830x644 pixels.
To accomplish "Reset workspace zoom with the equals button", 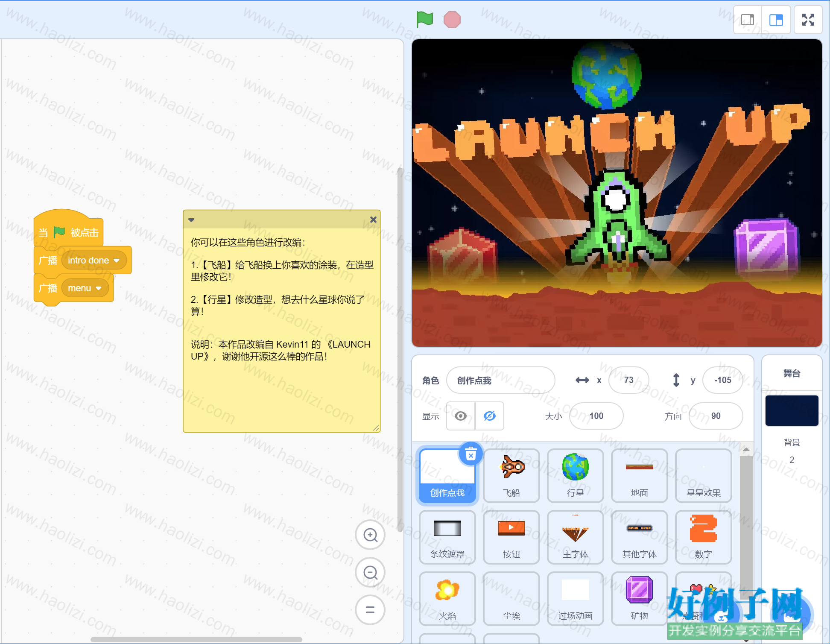I will point(370,610).
